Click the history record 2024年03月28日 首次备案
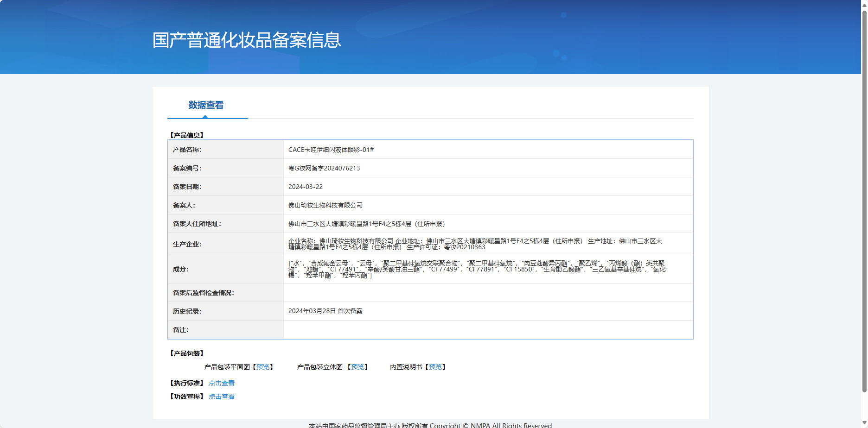Image resolution: width=868 pixels, height=428 pixels. coord(325,311)
